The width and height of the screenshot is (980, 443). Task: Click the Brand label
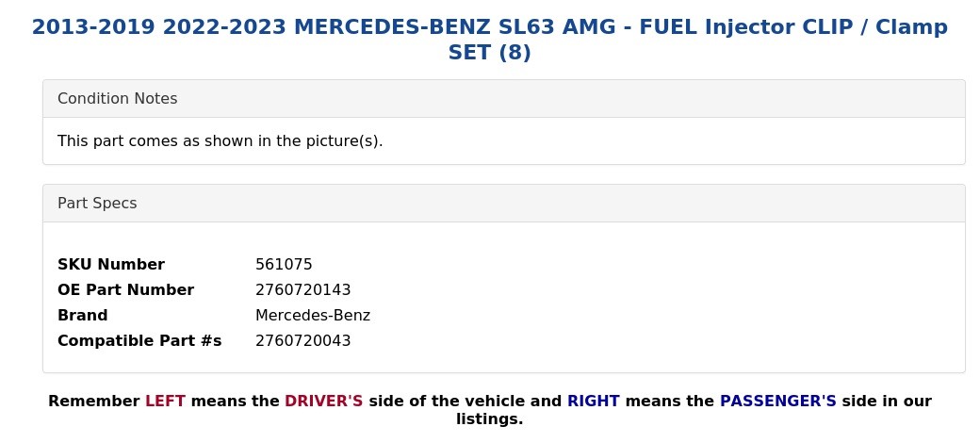point(83,316)
